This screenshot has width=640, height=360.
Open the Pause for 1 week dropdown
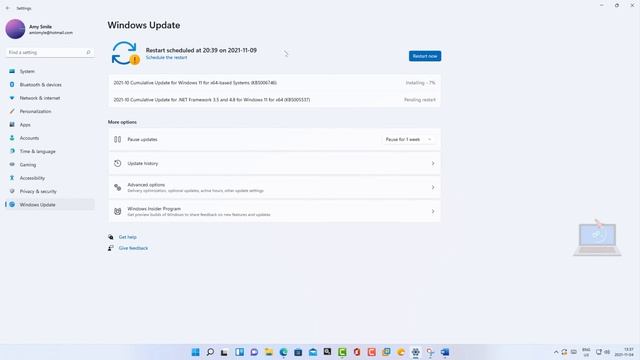[408, 140]
